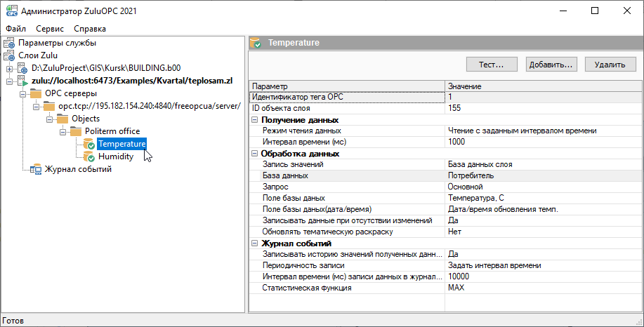644x327 pixels.
Task: Collapse the Обработка данных property group
Action: point(255,154)
